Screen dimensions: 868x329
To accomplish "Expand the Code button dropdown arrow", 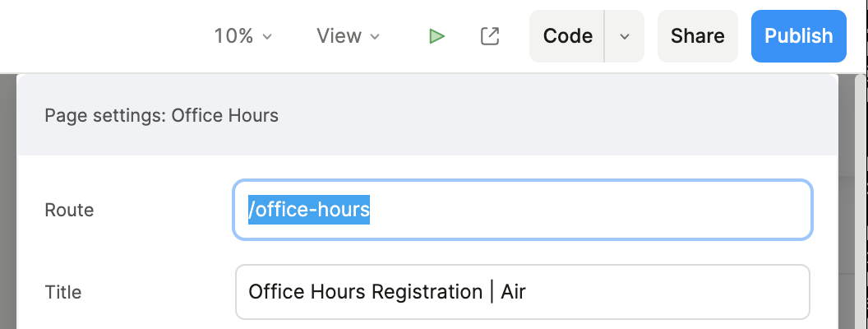I will (625, 36).
